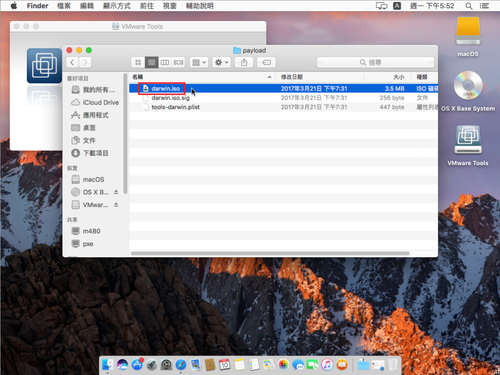Open App Store from the Dock

point(137,365)
